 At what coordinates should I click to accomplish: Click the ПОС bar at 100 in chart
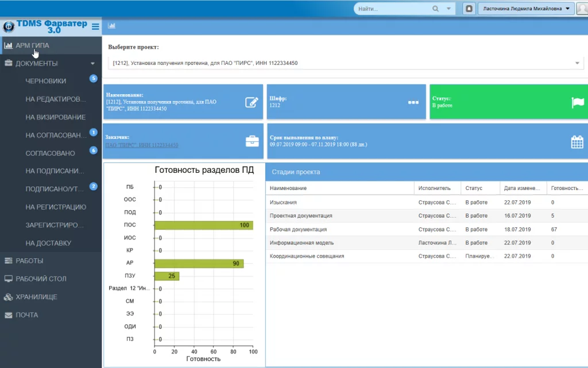203,225
